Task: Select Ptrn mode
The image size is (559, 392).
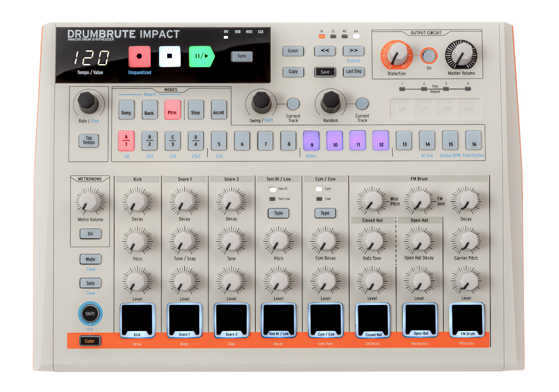Action: tap(173, 110)
